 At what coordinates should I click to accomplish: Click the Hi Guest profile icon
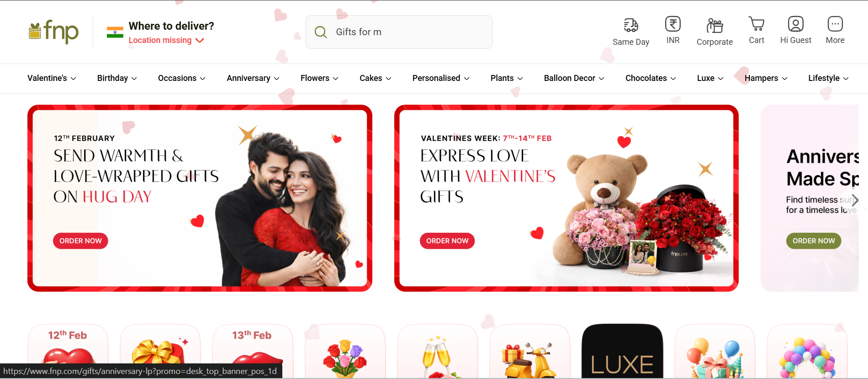[796, 24]
